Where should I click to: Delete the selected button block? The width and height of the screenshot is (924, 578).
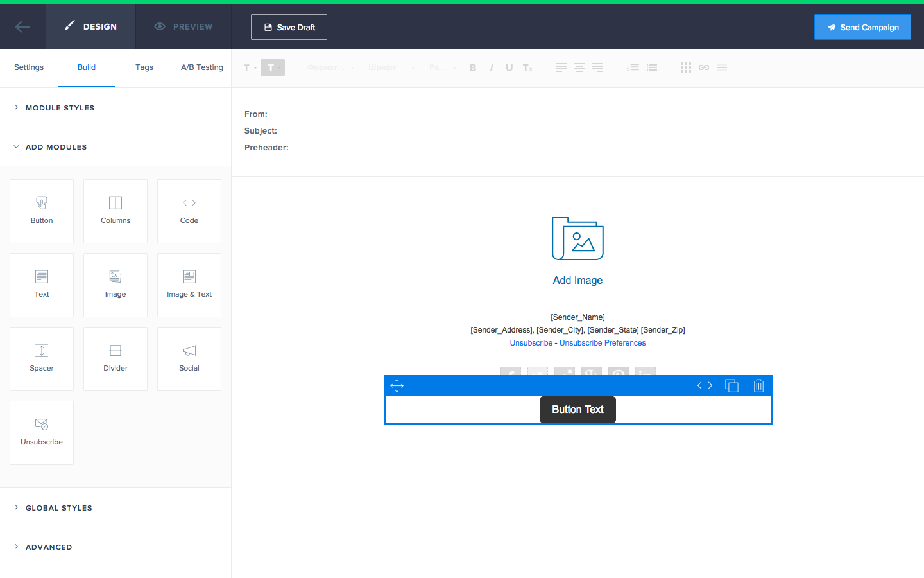758,385
